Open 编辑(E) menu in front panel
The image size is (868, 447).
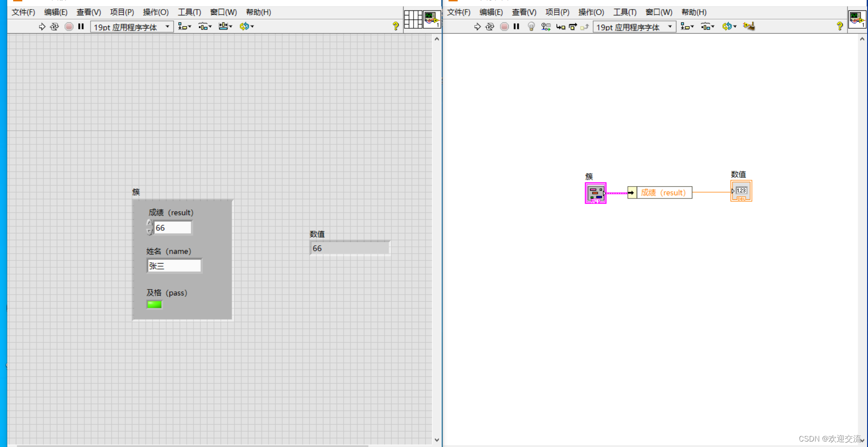click(56, 12)
